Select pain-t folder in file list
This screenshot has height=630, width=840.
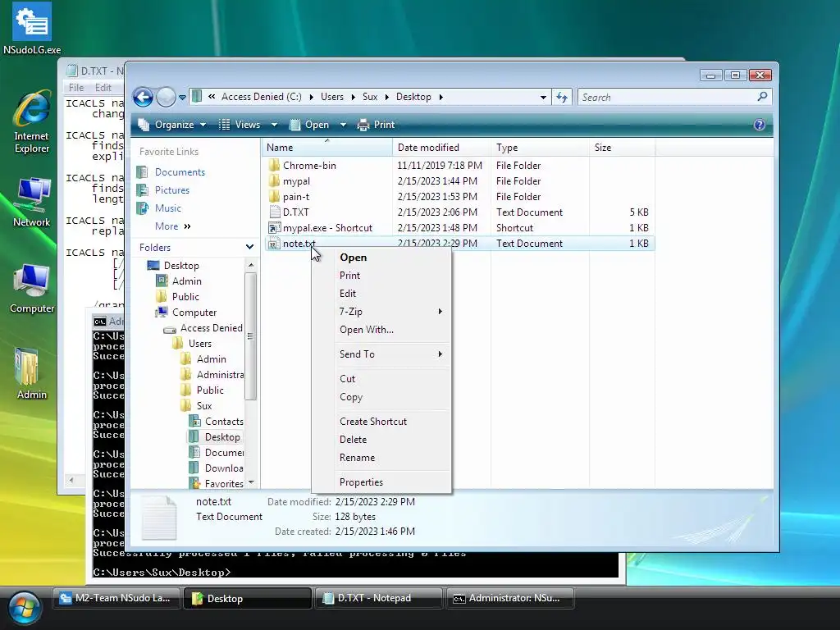tap(295, 197)
